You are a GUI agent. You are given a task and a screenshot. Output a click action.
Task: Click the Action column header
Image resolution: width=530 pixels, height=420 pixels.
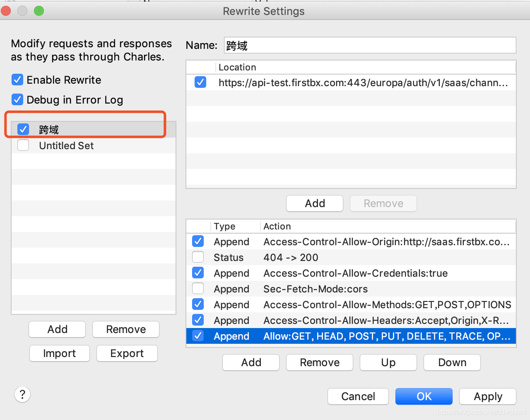click(x=388, y=226)
